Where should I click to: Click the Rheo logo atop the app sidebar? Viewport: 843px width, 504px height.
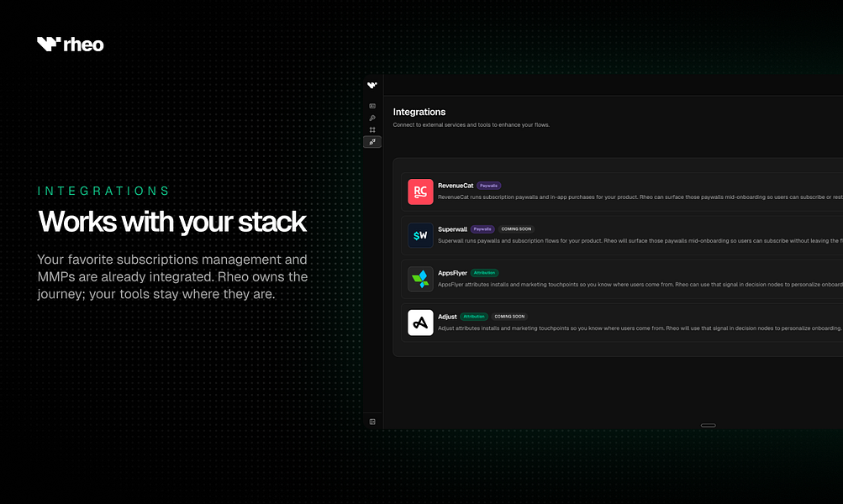pos(372,85)
